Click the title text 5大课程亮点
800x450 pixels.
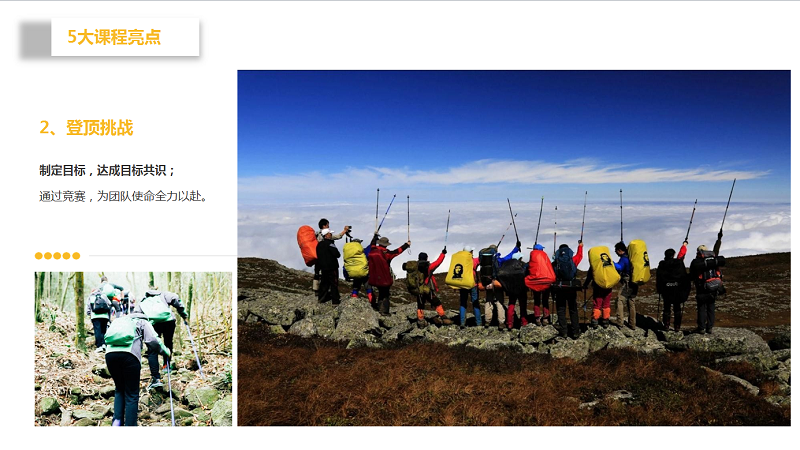(114, 37)
